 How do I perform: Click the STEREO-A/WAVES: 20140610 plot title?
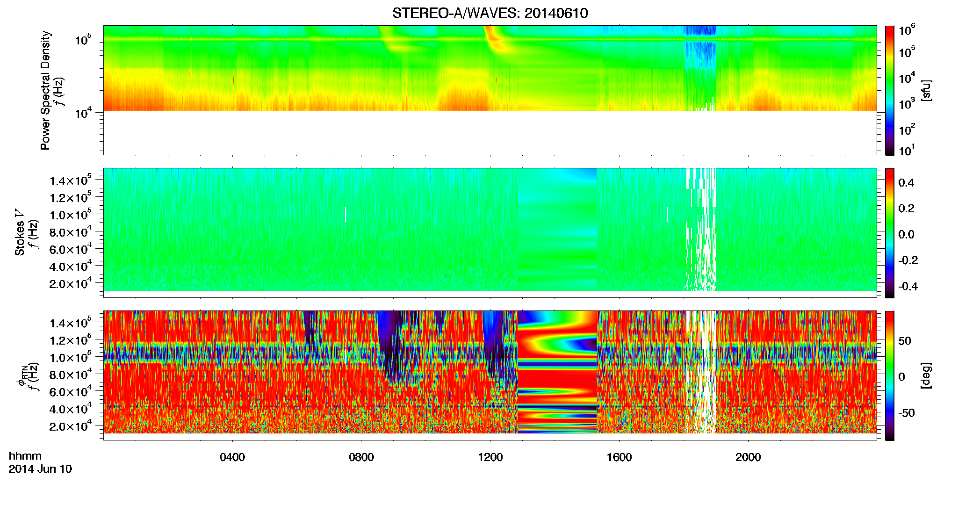(x=490, y=13)
